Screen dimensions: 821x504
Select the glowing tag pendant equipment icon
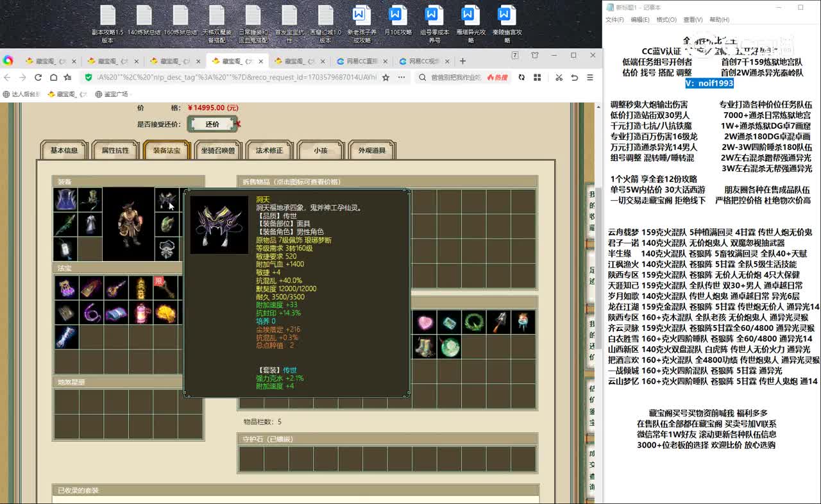pos(65,249)
